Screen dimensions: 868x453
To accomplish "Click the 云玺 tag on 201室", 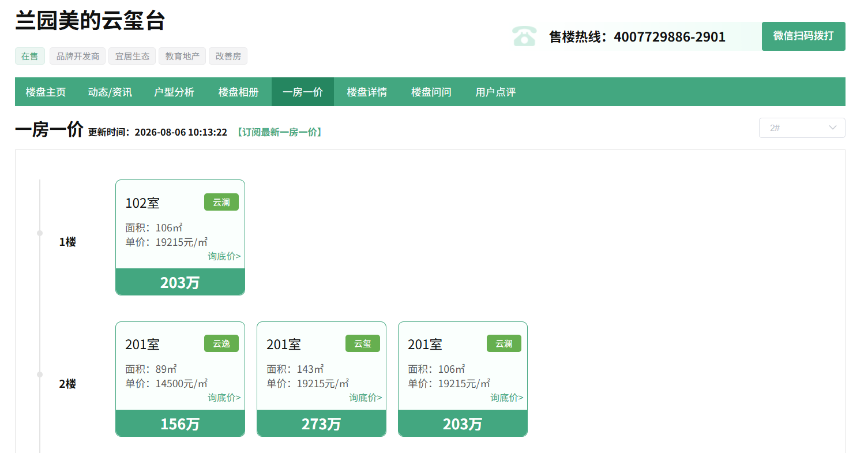I will click(x=363, y=343).
